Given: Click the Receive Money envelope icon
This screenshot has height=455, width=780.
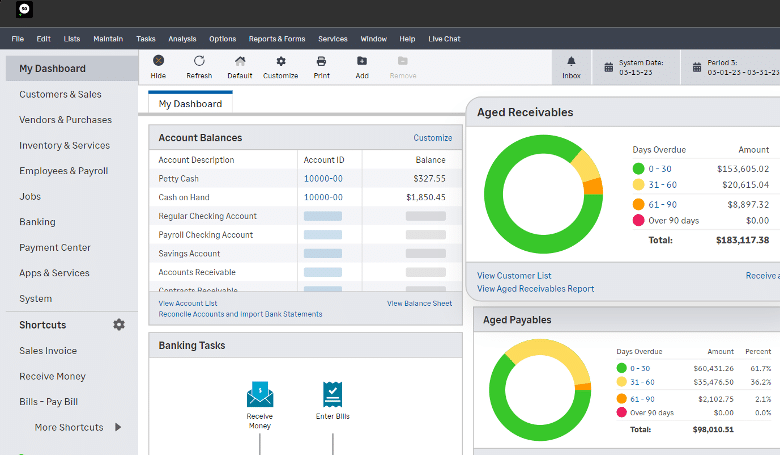Looking at the screenshot, I should pos(259,393).
